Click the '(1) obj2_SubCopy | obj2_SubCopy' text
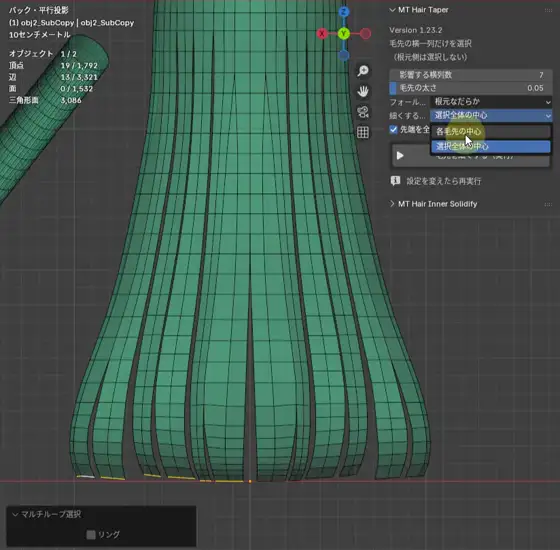560x550 pixels. (x=71, y=23)
